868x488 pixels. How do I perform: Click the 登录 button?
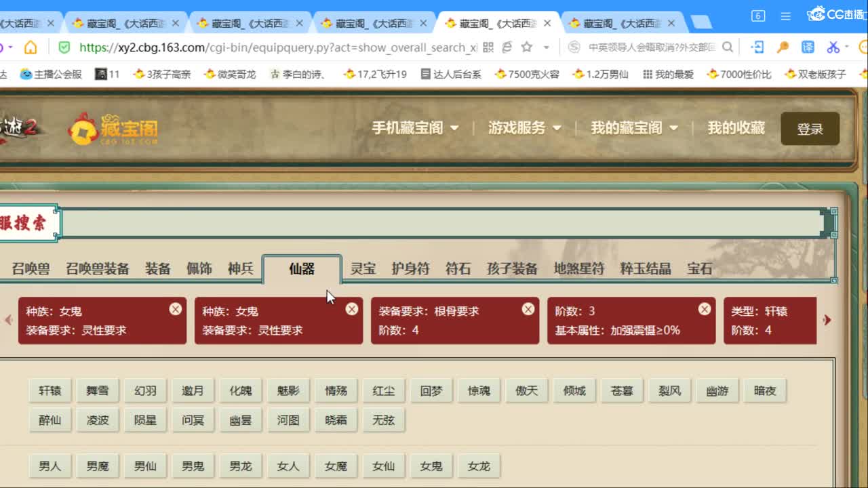click(810, 129)
